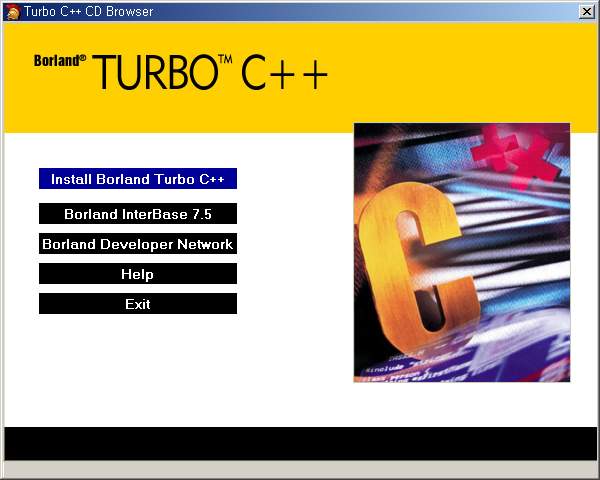Open Borland InterBase 7.5 installer option
600x480 pixels.
138,214
